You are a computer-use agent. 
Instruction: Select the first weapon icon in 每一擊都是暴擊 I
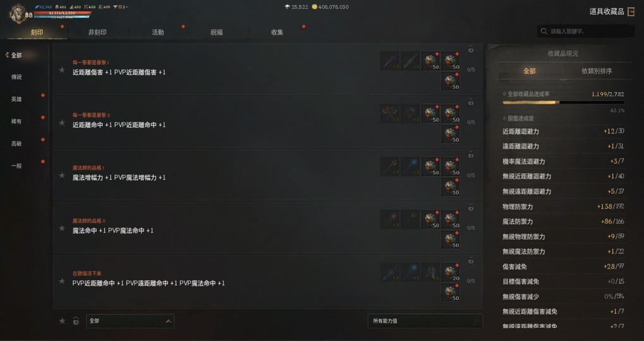pyautogui.click(x=390, y=61)
